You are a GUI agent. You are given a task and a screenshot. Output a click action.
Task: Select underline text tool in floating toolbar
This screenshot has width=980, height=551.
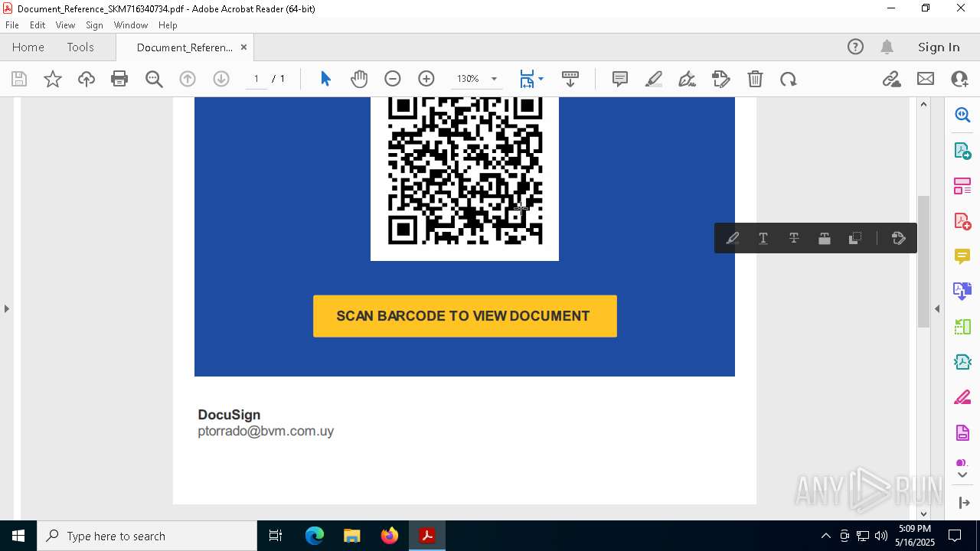pyautogui.click(x=763, y=238)
